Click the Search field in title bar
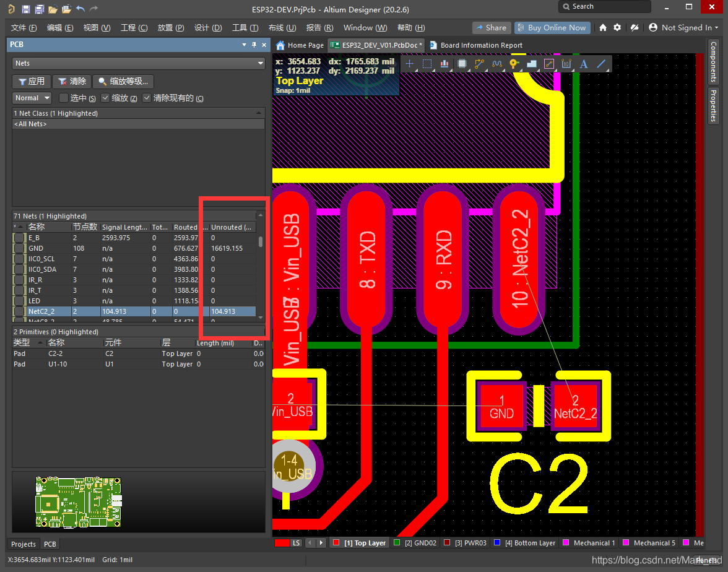 pos(604,6)
